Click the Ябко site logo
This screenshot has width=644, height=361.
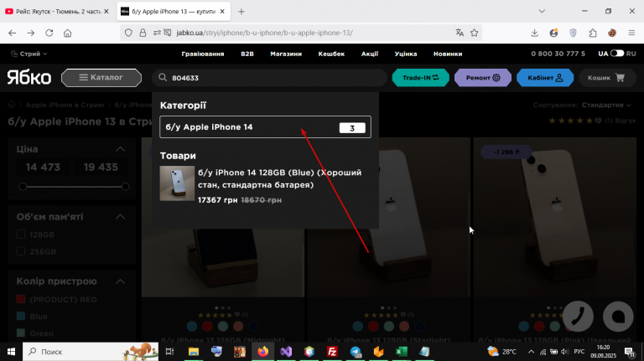(x=29, y=78)
